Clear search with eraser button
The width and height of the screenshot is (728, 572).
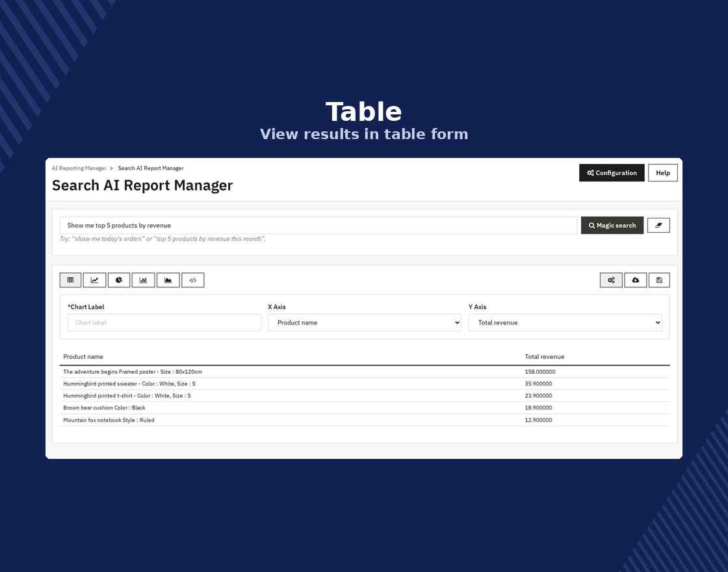click(x=658, y=225)
